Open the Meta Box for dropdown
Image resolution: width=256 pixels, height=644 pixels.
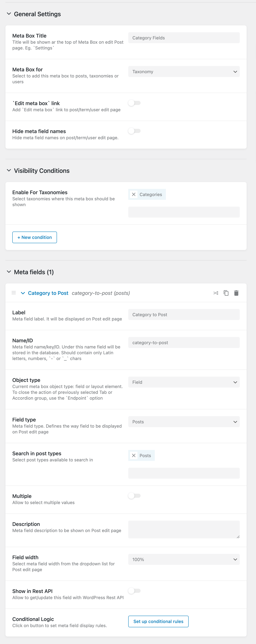tap(184, 71)
